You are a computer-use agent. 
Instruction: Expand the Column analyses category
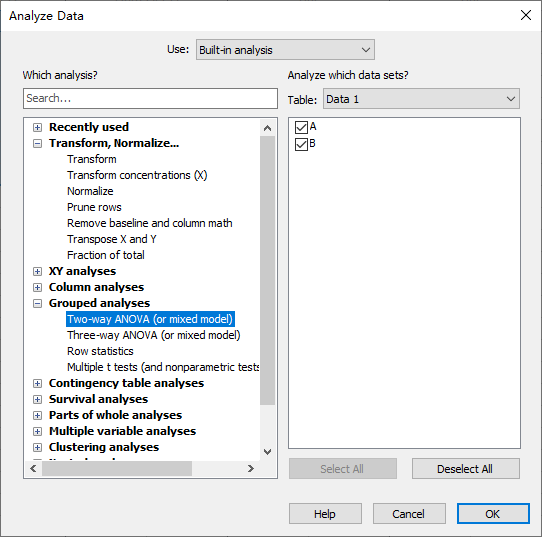tap(37, 287)
